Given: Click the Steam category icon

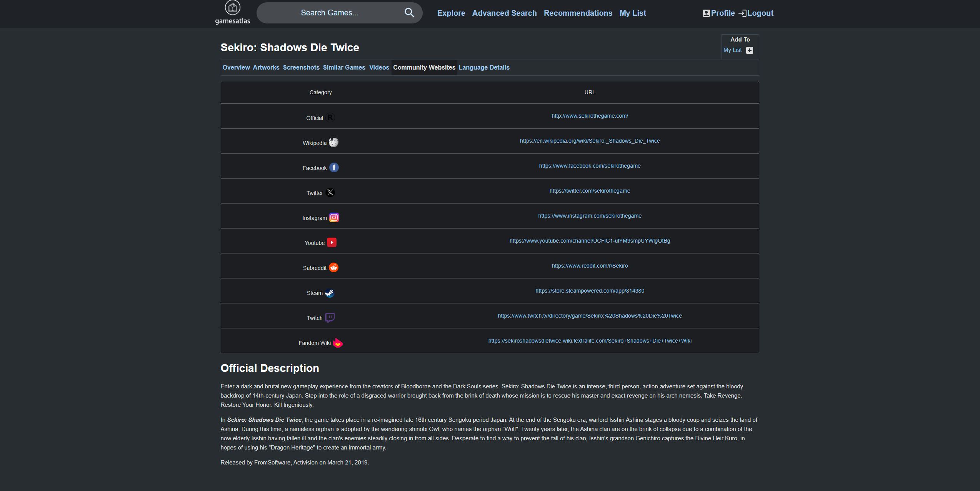Looking at the screenshot, I should 330,293.
